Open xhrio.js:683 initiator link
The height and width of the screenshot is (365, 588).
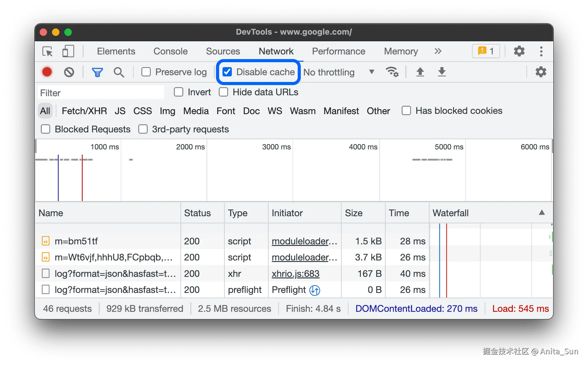click(x=296, y=274)
